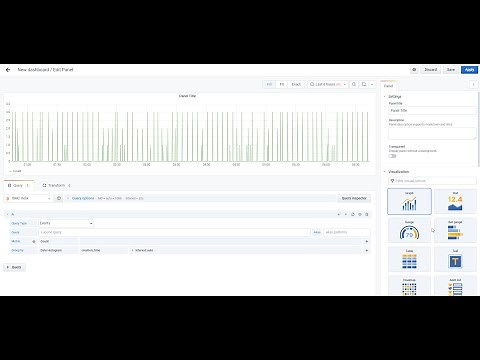The height and width of the screenshot is (360, 480).
Task: Open the Transform tab
Action: 56,185
